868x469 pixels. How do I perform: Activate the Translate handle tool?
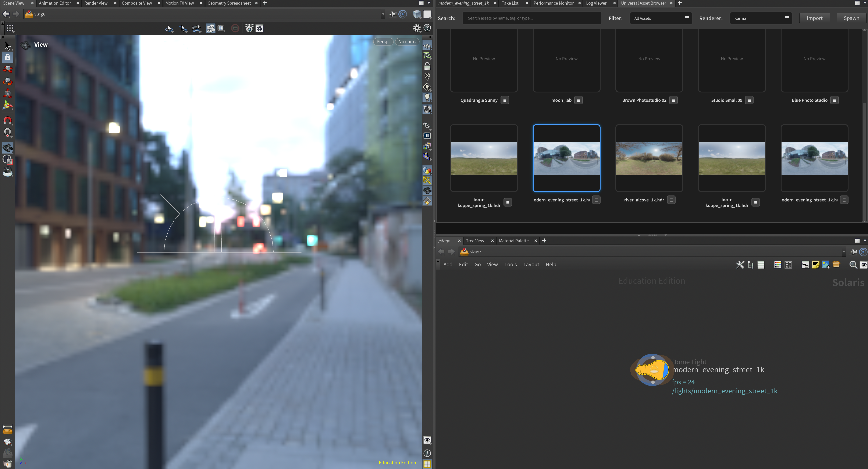coord(7,69)
